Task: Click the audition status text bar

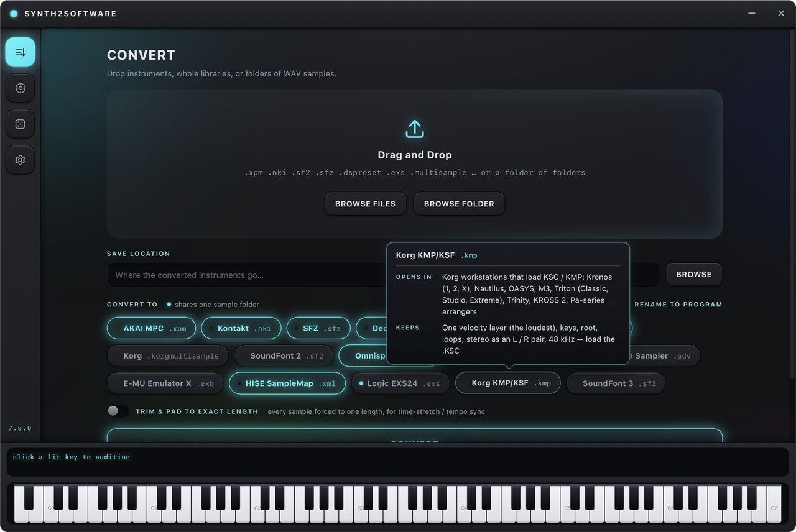Action: coord(398,462)
